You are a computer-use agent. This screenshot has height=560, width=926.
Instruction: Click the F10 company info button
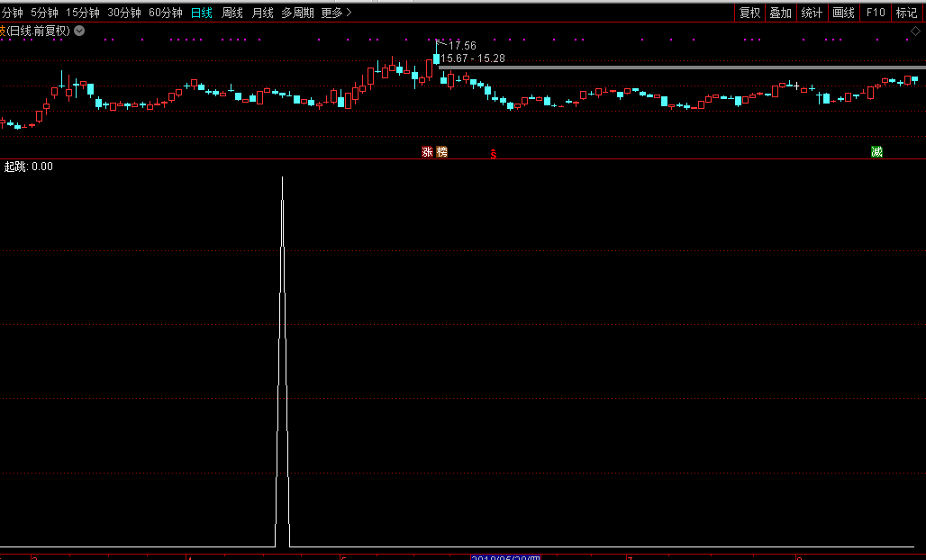pyautogui.click(x=876, y=13)
